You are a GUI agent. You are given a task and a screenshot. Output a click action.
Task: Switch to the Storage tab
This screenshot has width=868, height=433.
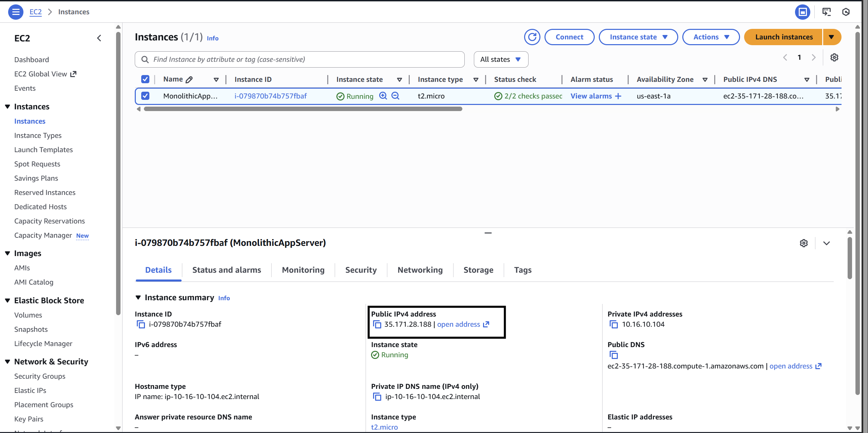478,270
